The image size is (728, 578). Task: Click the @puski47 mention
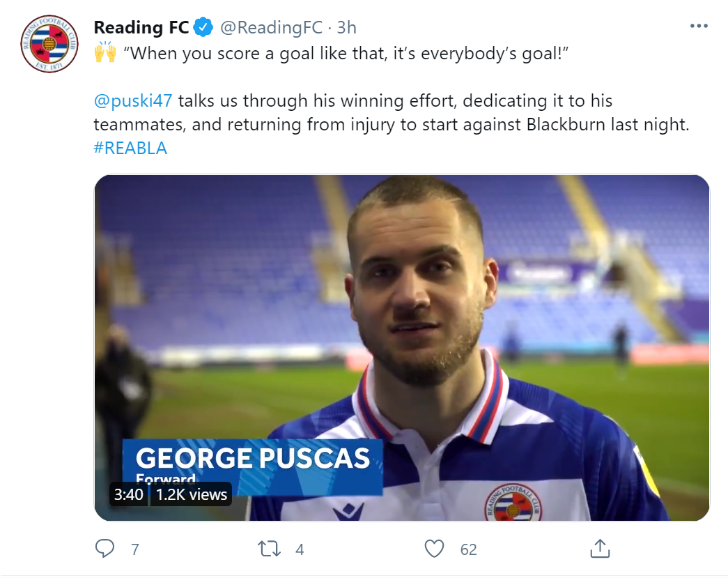coord(134,100)
